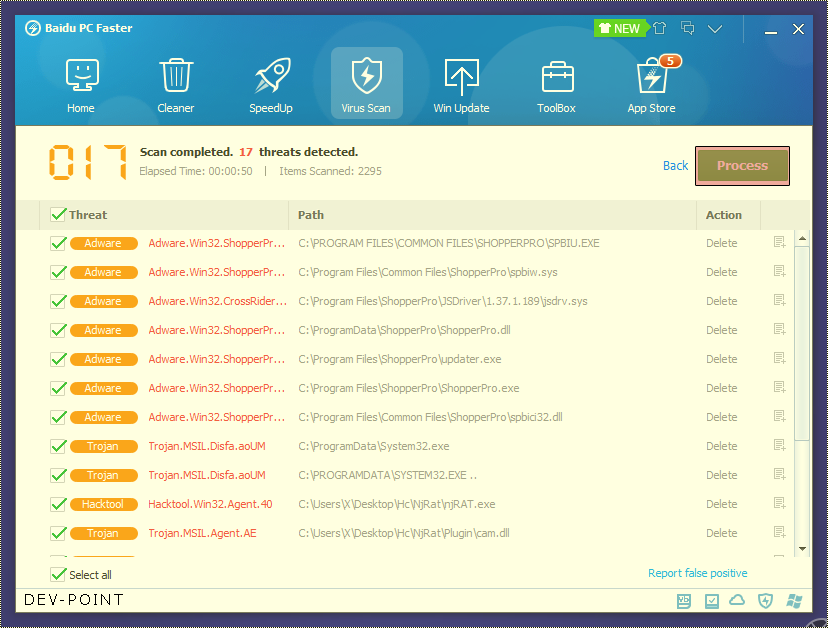
Task: Click Delete action for ShopperPro.dll
Action: [x=721, y=330]
